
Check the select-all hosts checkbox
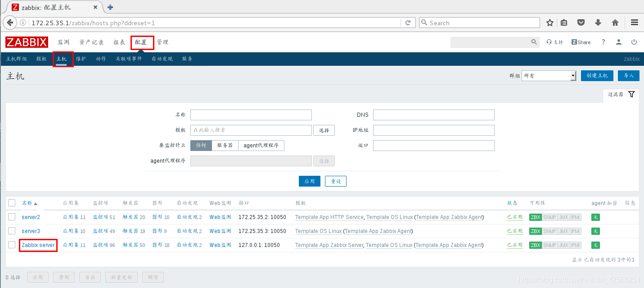[x=12, y=203]
